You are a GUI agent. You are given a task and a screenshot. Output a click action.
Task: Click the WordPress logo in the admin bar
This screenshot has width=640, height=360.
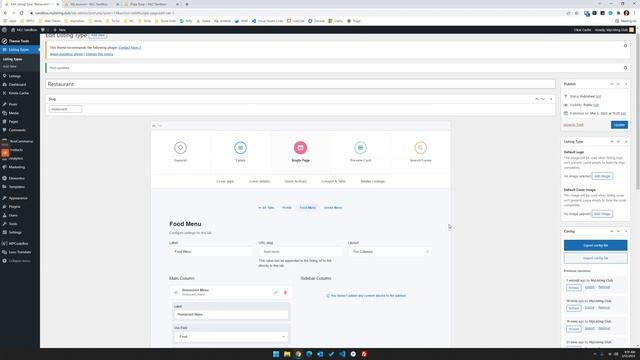[x=4, y=30]
